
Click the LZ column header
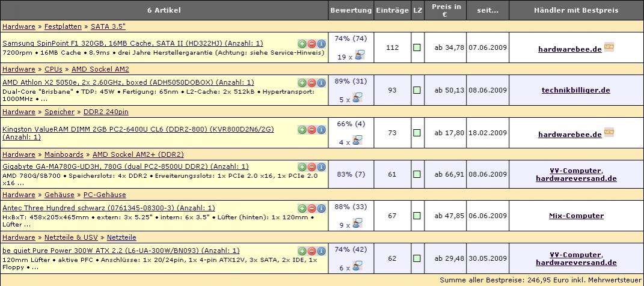pyautogui.click(x=418, y=10)
